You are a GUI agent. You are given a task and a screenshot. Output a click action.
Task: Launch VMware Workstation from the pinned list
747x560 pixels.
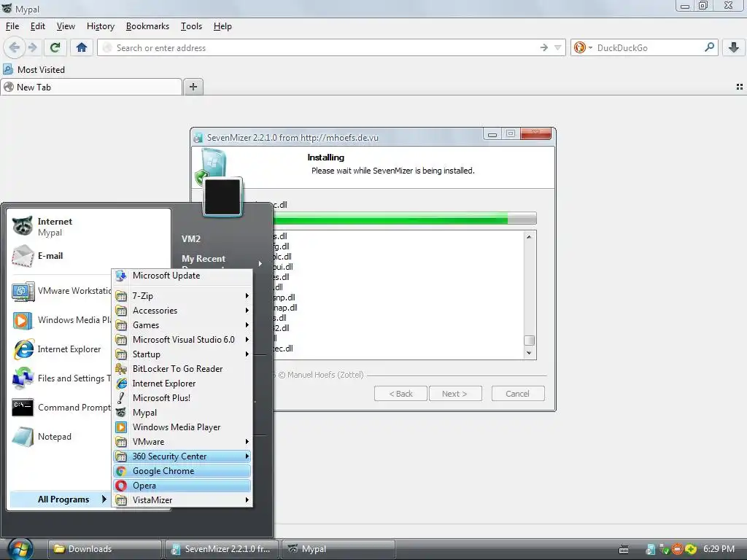(61, 291)
